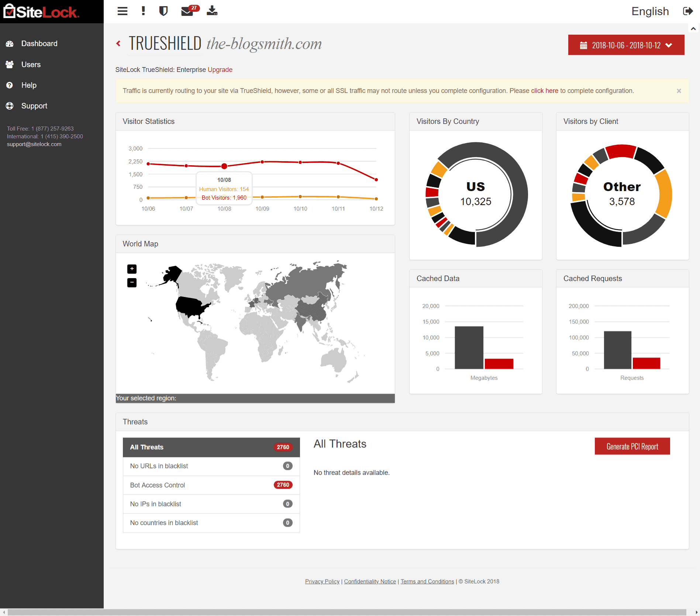
Task: Click the horizontal scrollbar left arrow
Action: pyautogui.click(x=4, y=612)
